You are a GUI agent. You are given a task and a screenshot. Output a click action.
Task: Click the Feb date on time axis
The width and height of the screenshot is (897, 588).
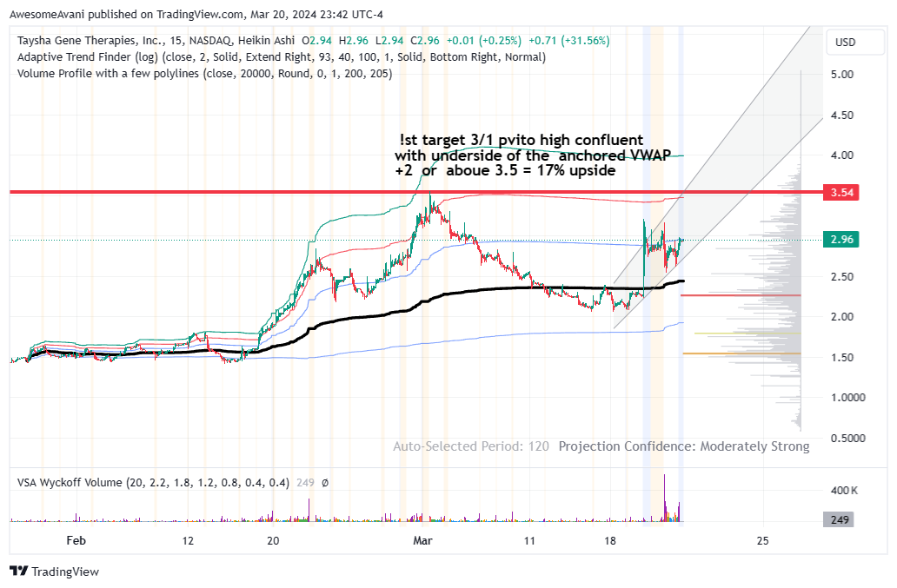[x=76, y=540]
